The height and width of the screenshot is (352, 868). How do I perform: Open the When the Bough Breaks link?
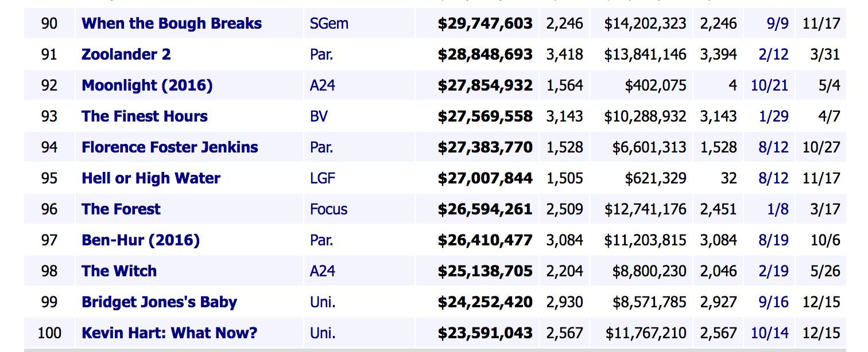172,24
